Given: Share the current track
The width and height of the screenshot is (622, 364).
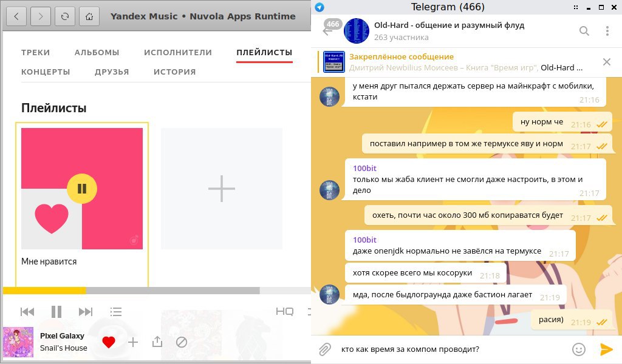Looking at the screenshot, I should point(157,342).
